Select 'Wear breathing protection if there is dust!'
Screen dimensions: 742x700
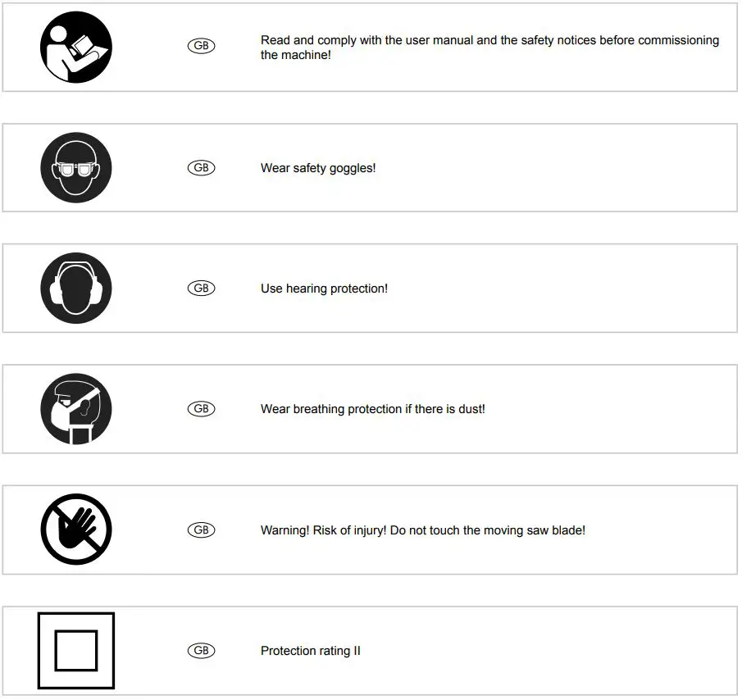[x=373, y=409]
